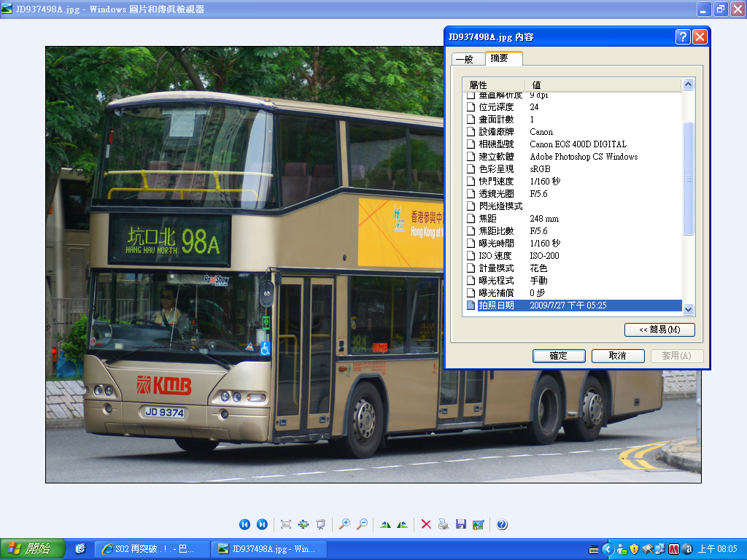Click the keyboard language bar icon

[x=594, y=550]
